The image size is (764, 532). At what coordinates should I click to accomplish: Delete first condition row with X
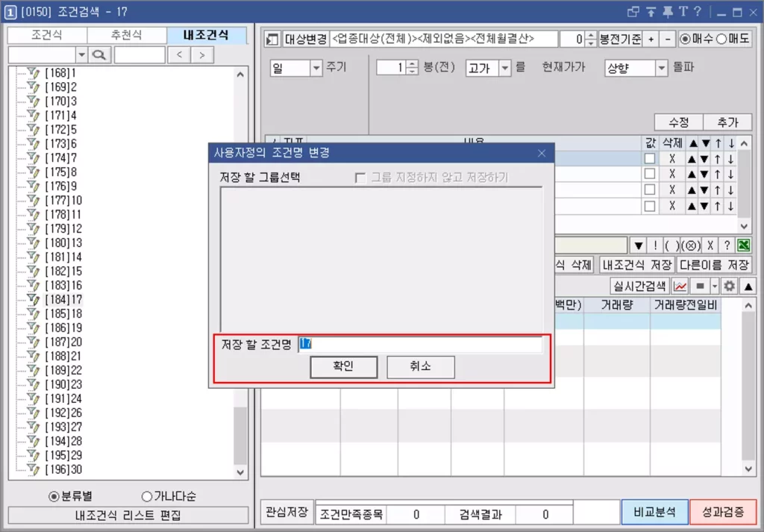click(x=672, y=159)
